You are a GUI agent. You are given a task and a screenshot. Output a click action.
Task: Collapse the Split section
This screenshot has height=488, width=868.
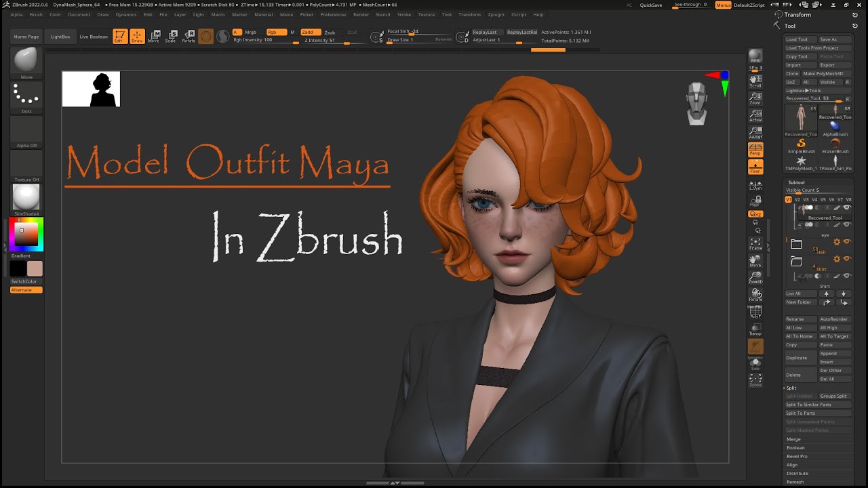(791, 388)
